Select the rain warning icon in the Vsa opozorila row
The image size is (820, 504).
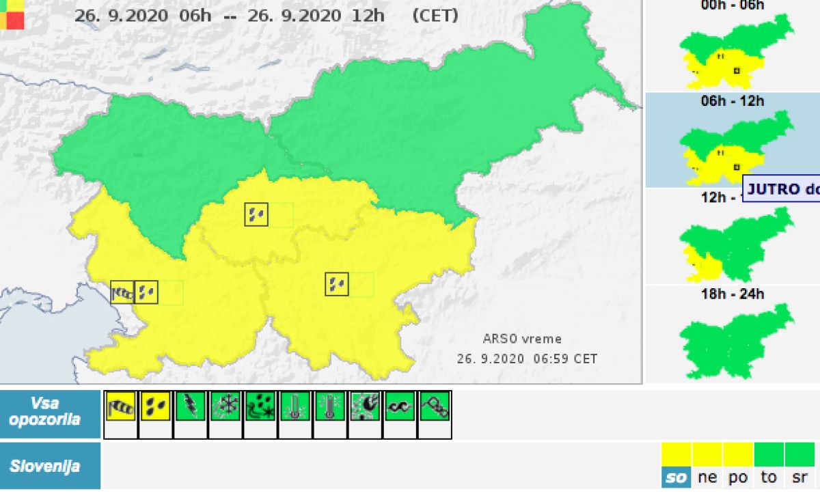click(156, 407)
